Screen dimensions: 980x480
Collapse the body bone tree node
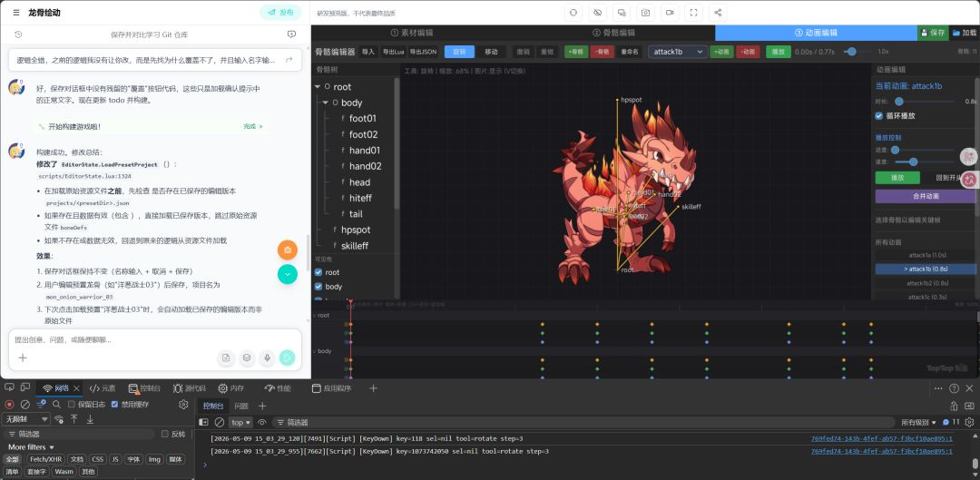(x=325, y=103)
